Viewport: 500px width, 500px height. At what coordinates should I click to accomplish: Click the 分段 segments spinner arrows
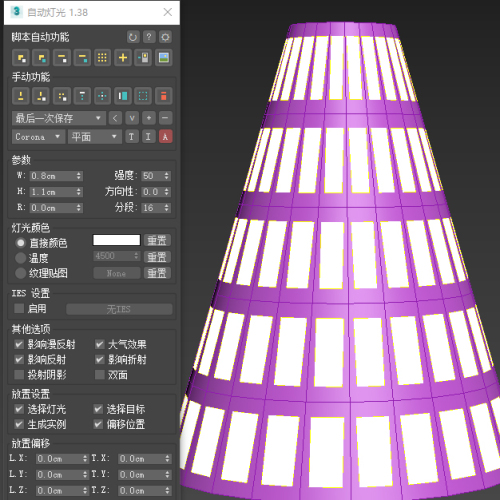(167, 208)
